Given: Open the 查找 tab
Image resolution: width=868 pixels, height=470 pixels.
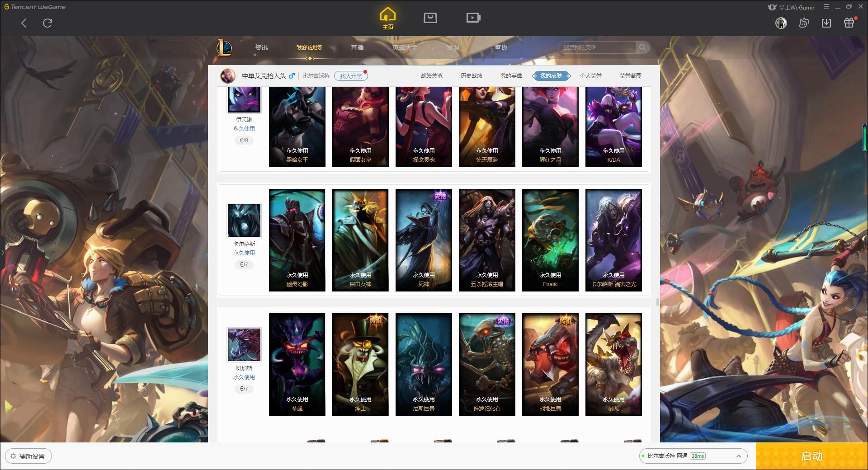Looking at the screenshot, I should [500, 47].
